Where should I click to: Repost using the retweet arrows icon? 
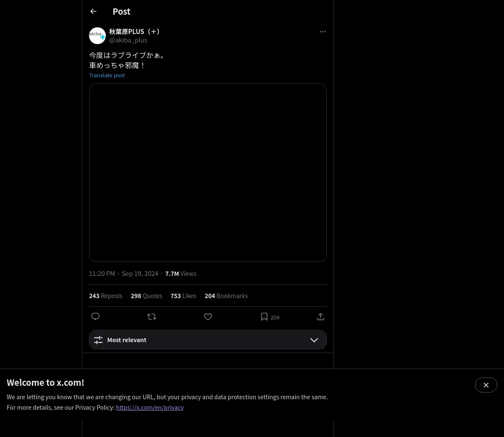(152, 317)
